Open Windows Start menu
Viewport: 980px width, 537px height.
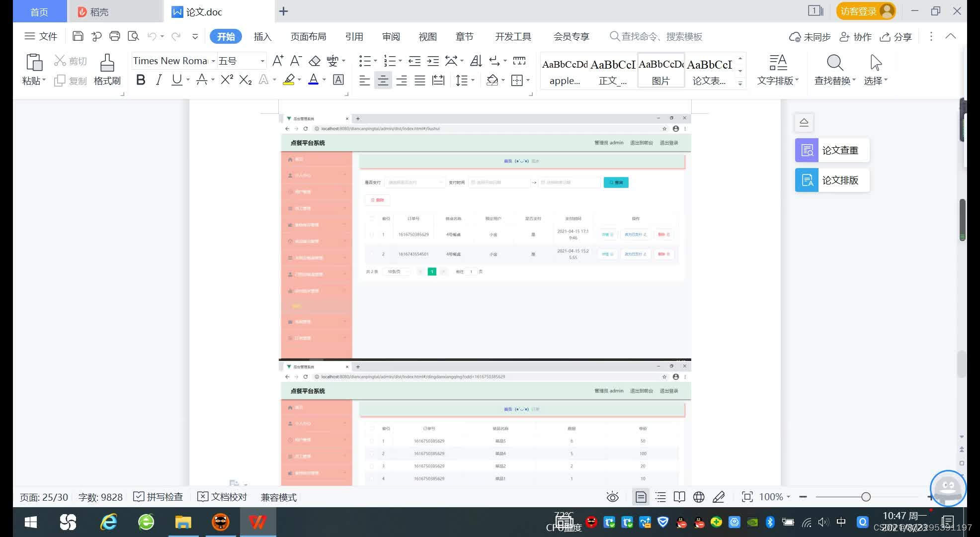(x=31, y=522)
